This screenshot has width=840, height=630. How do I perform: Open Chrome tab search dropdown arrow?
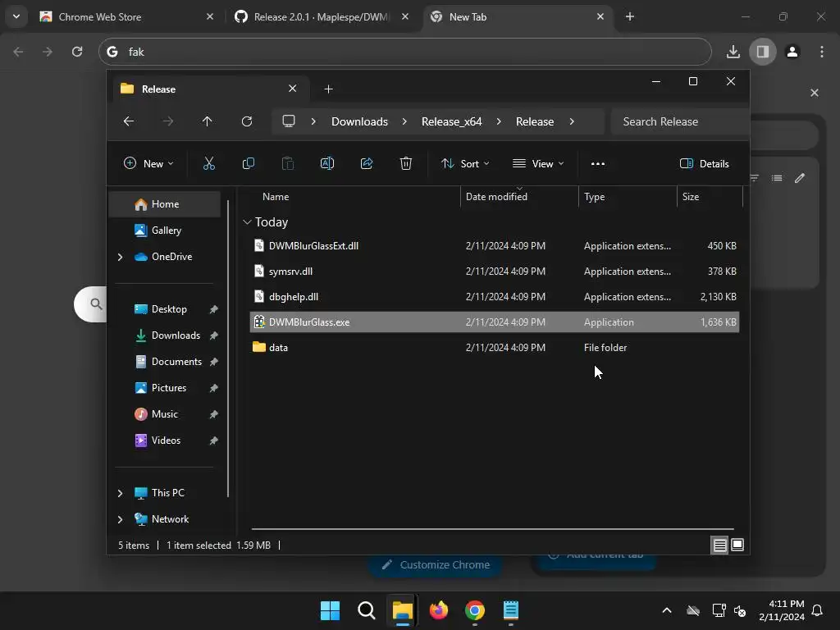tap(16, 16)
